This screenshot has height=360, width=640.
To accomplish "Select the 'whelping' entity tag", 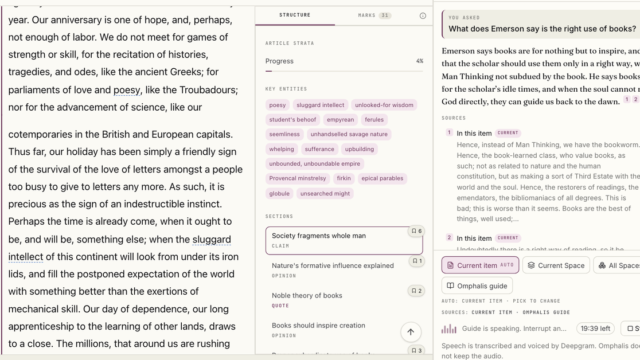I will tap(282, 149).
